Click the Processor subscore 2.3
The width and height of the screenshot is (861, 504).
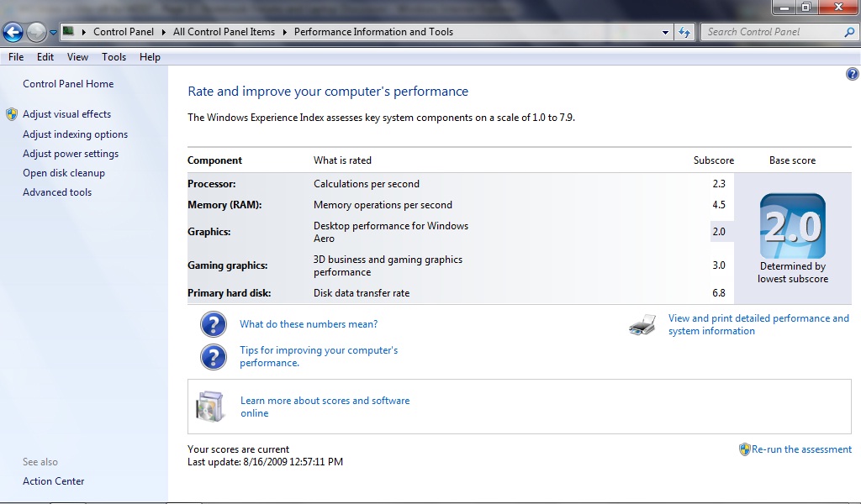[x=719, y=184]
